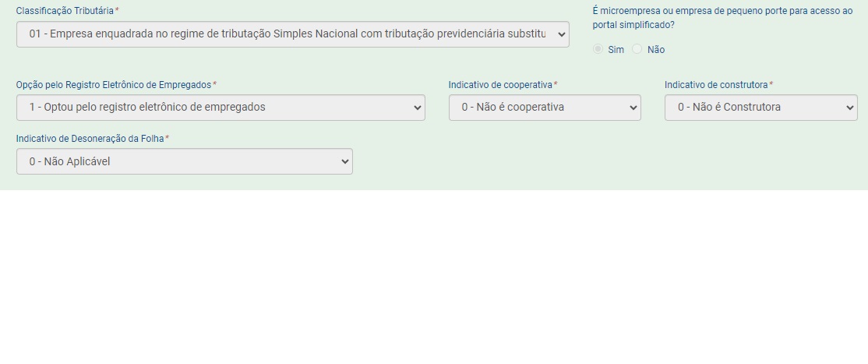This screenshot has width=868, height=364.
Task: Select the Sim radio button
Action: pyautogui.click(x=598, y=49)
